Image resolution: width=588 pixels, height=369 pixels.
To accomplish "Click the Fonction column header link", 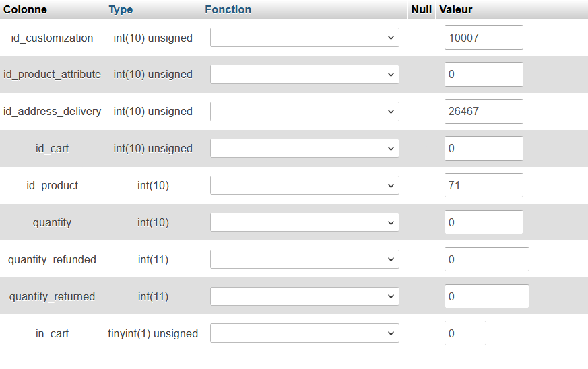I will [228, 9].
